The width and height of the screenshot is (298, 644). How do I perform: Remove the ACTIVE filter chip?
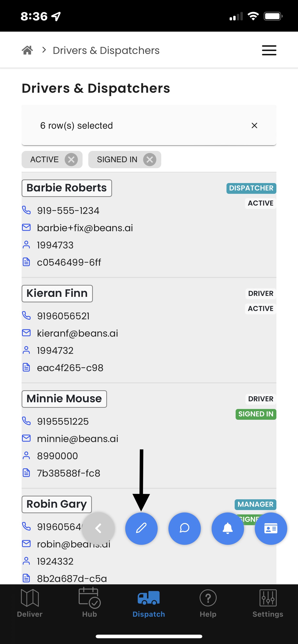71,160
